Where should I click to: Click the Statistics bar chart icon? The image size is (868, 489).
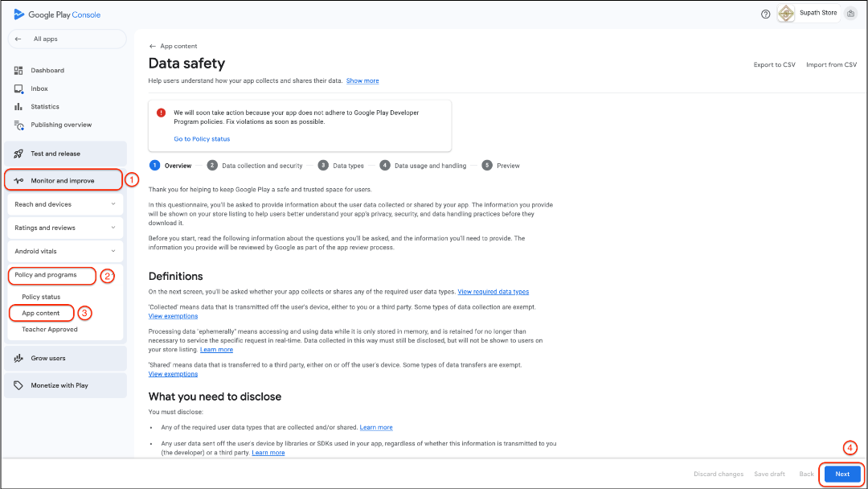18,107
